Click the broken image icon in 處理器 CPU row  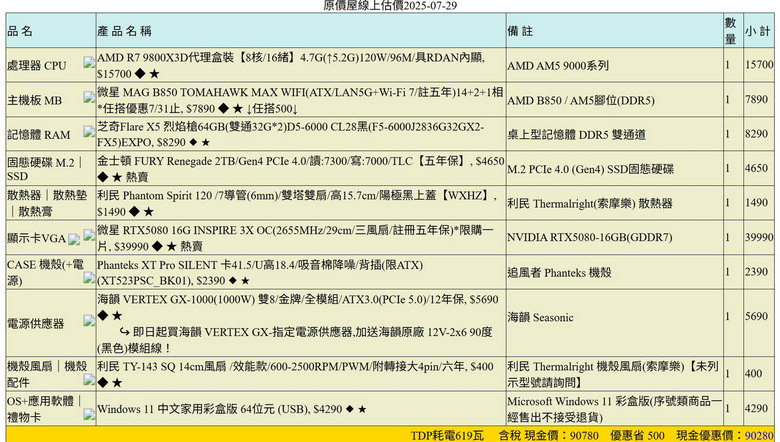(89, 63)
